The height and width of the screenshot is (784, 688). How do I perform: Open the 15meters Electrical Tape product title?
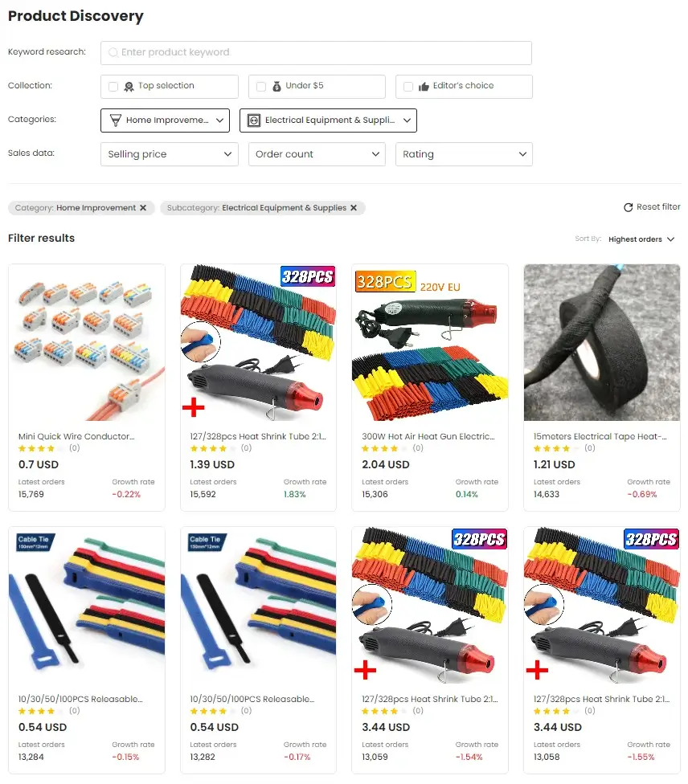(x=600, y=436)
